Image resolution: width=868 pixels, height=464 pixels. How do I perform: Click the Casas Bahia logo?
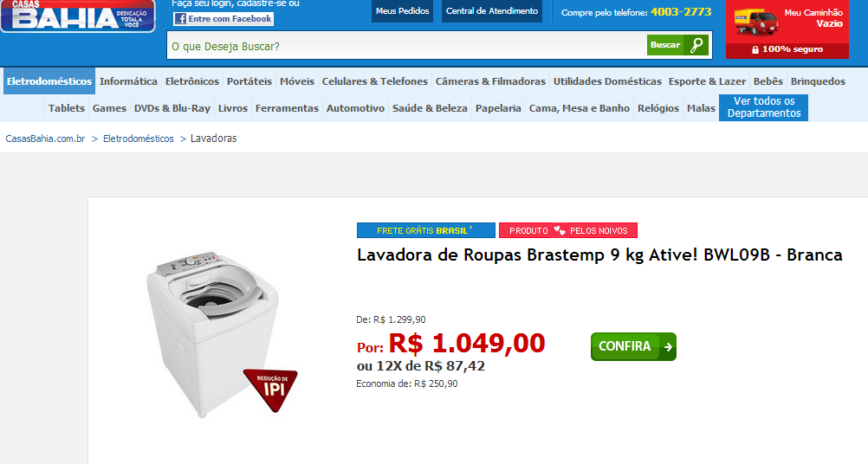[x=78, y=16]
